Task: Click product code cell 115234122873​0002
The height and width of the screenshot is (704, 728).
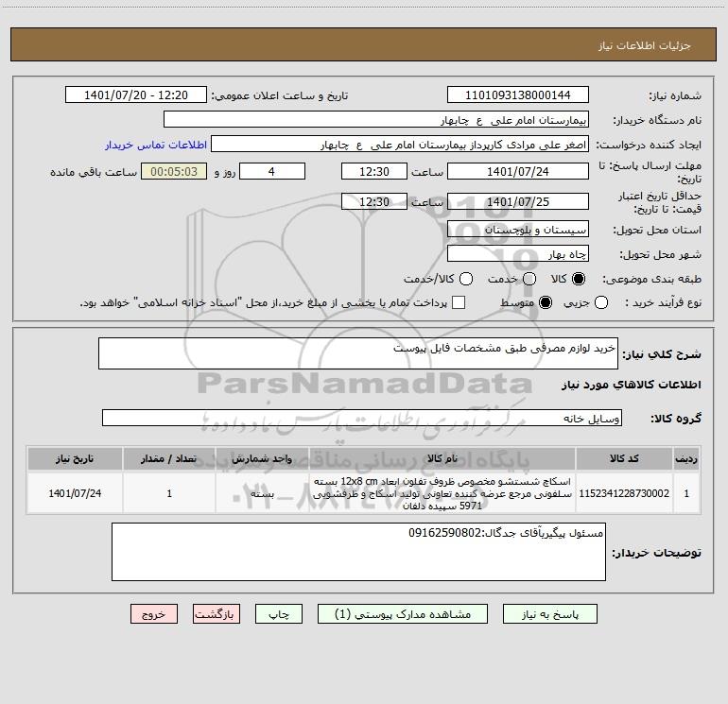Action: tap(624, 493)
